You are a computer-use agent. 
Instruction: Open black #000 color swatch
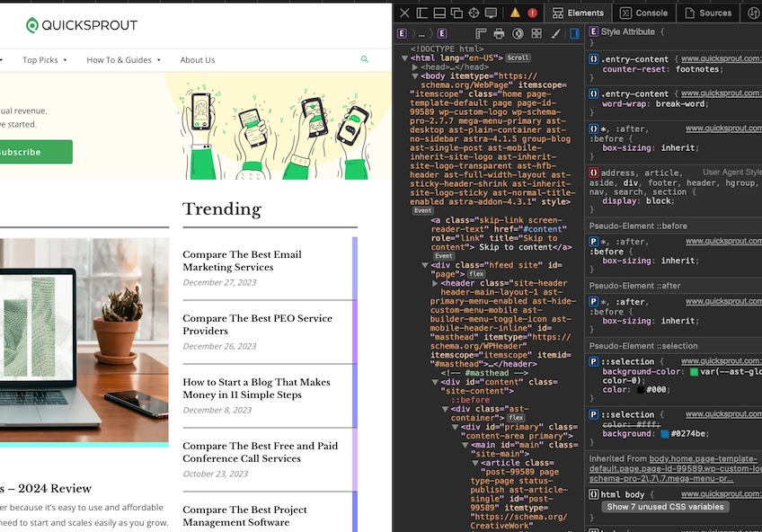coord(640,390)
